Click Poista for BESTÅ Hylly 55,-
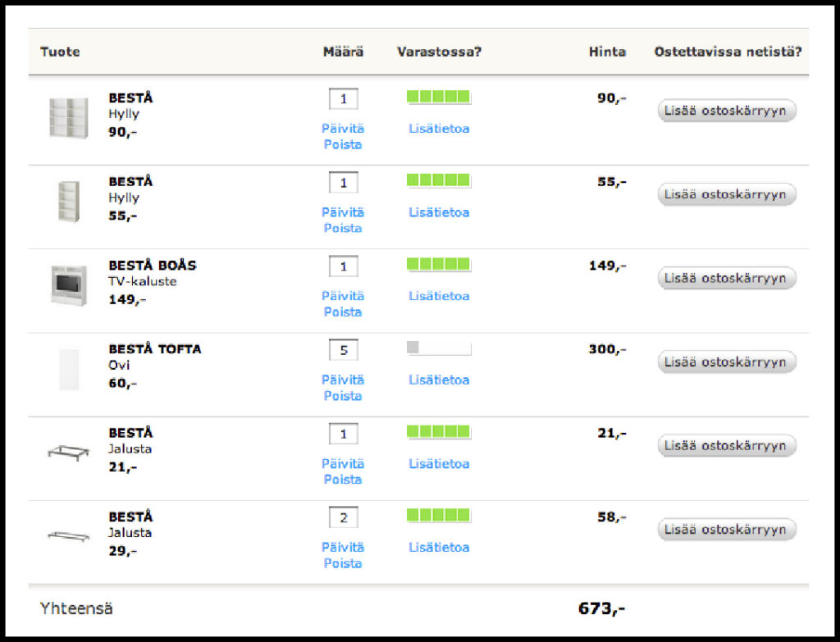 (x=343, y=228)
